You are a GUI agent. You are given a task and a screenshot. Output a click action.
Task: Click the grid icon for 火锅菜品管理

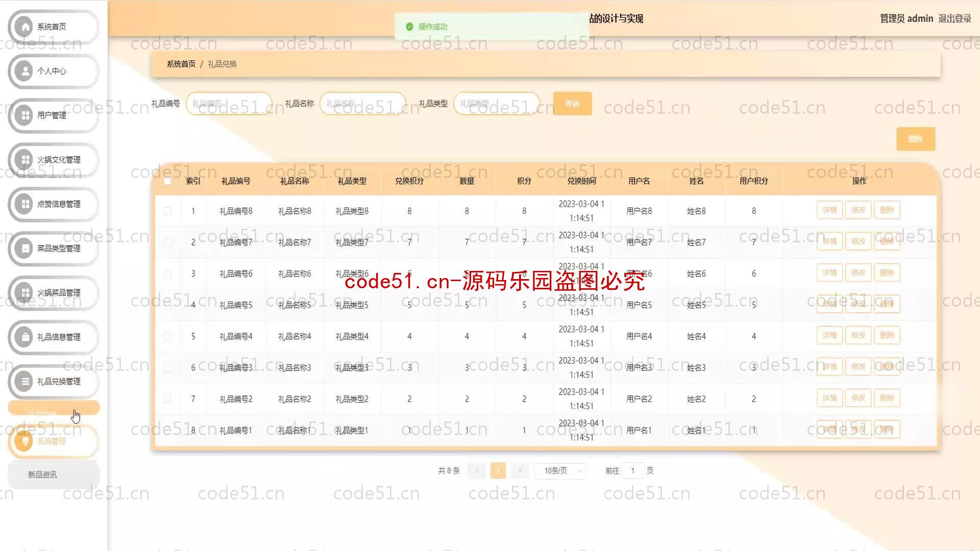pos(24,293)
